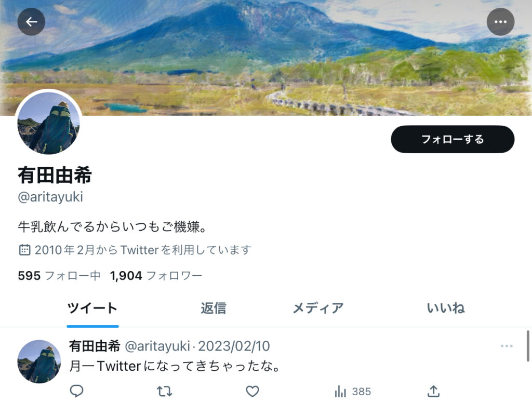Select the ツイート tab

92,308
